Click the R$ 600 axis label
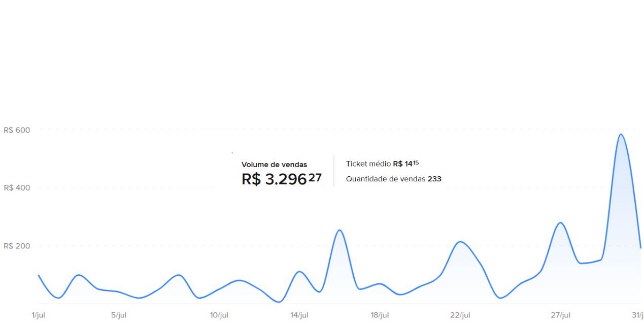The height and width of the screenshot is (322, 644). [17, 130]
